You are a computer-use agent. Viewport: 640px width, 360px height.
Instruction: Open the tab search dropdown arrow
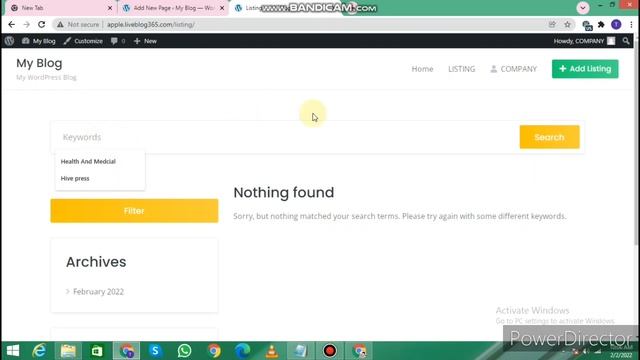click(583, 8)
